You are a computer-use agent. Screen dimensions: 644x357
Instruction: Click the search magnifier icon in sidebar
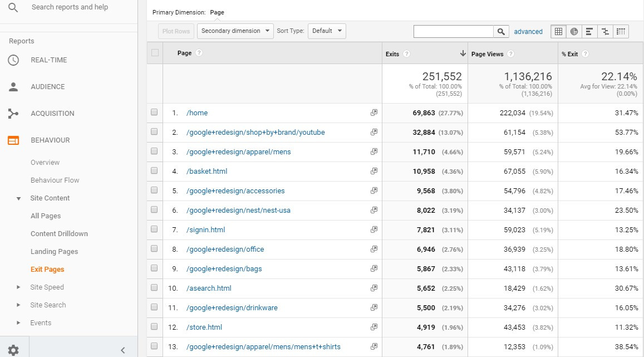click(13, 7)
